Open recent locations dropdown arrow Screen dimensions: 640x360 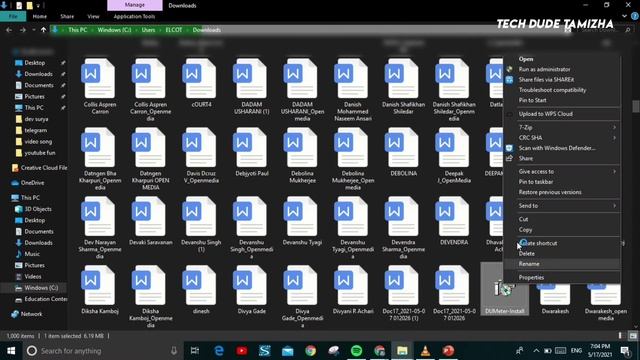coord(33,30)
